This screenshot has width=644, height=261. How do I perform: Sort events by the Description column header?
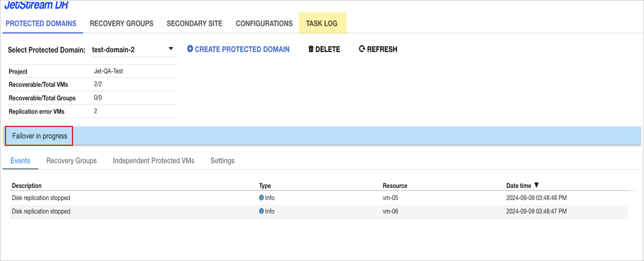(x=27, y=186)
